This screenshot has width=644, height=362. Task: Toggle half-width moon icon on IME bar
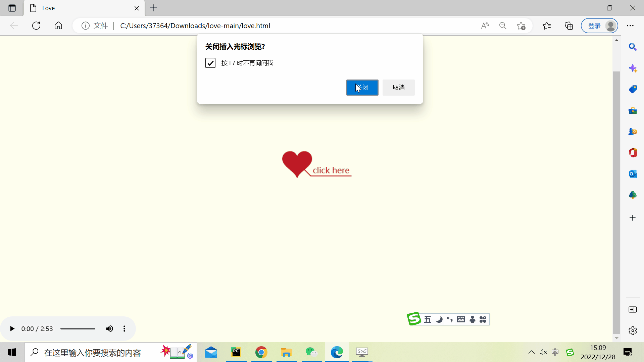(439, 319)
